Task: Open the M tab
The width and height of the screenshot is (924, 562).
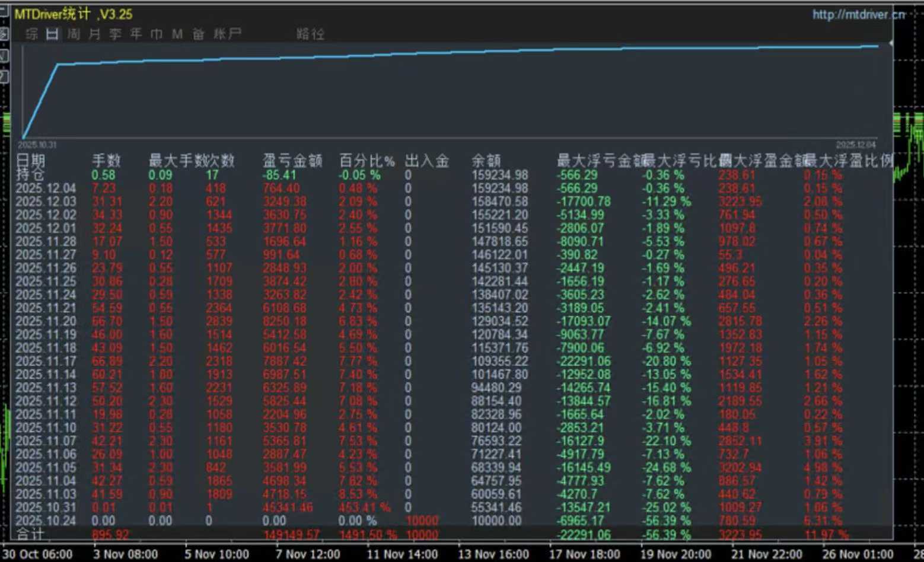Action: click(177, 34)
